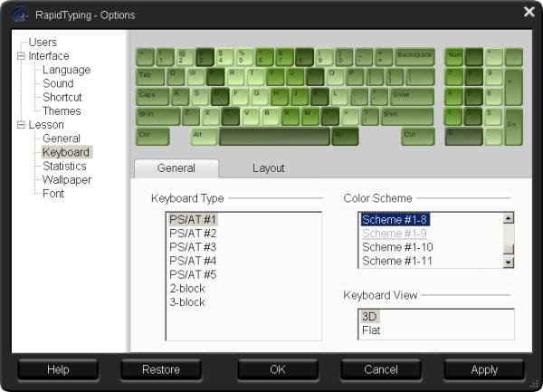Click the RapidTyping logo in title bar
This screenshot has width=543, height=392.
(19, 14)
